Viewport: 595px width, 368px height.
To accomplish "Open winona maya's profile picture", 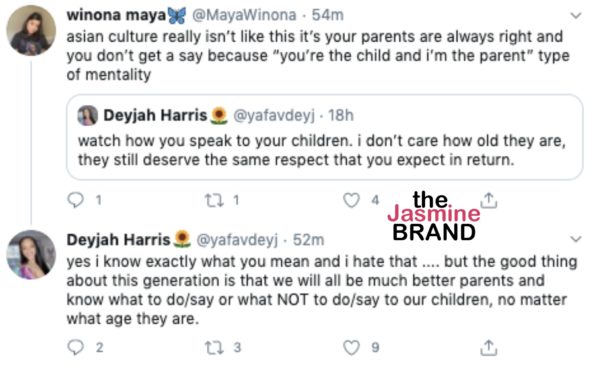I will [31, 31].
